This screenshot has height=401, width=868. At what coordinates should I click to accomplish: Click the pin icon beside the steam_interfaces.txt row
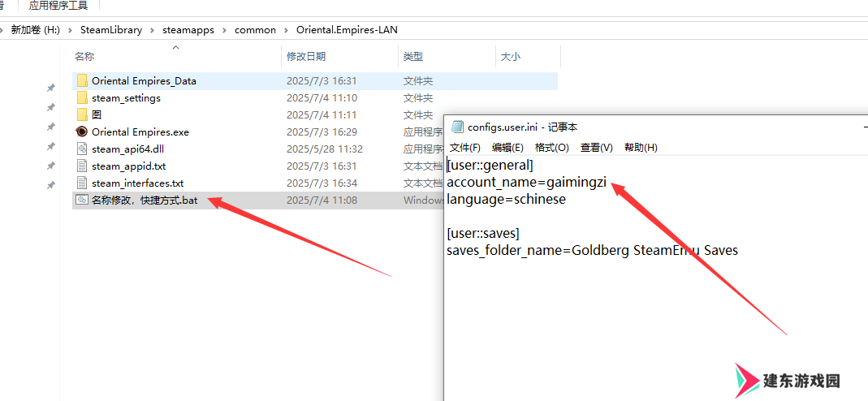pos(50,185)
